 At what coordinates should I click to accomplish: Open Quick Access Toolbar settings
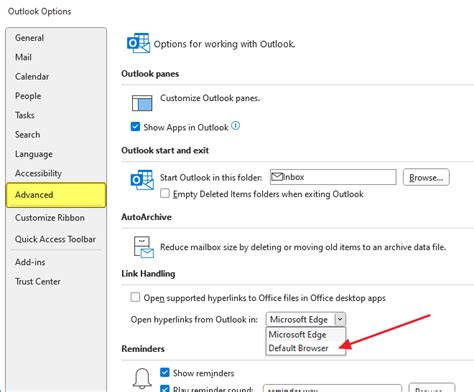point(55,239)
